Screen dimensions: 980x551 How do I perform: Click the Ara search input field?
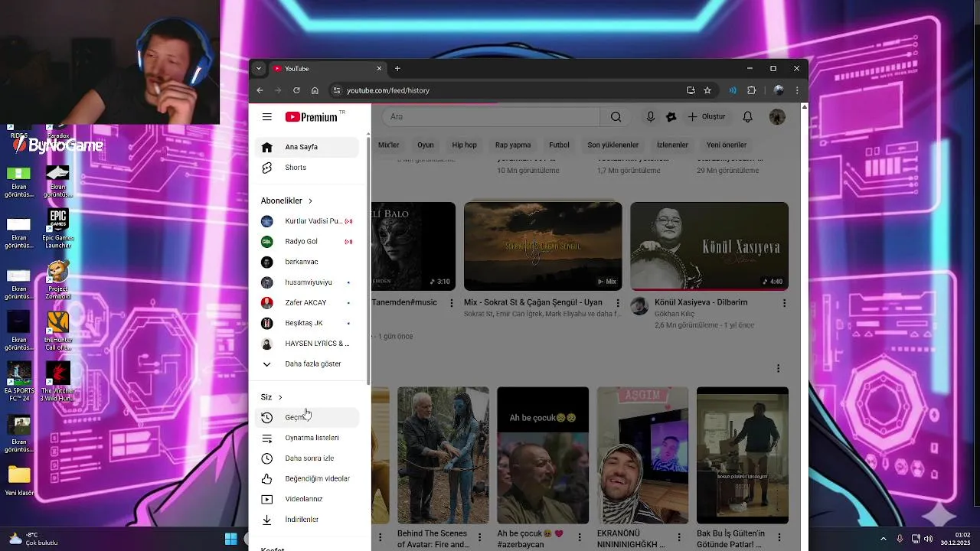point(491,117)
